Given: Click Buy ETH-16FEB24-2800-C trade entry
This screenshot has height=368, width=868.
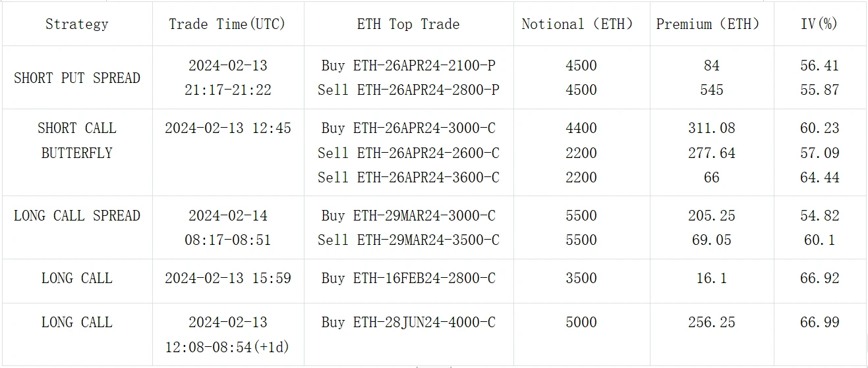Looking at the screenshot, I should click(408, 278).
